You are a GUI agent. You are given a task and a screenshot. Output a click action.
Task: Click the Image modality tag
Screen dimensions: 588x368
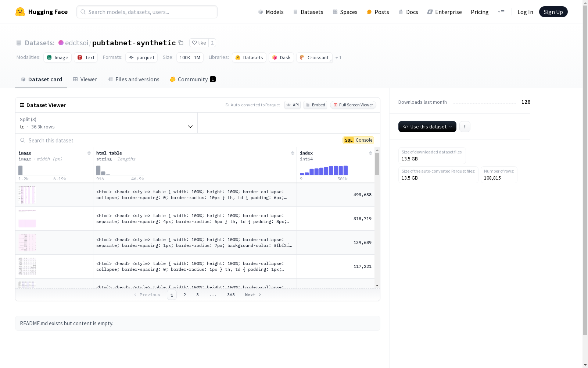click(x=57, y=57)
